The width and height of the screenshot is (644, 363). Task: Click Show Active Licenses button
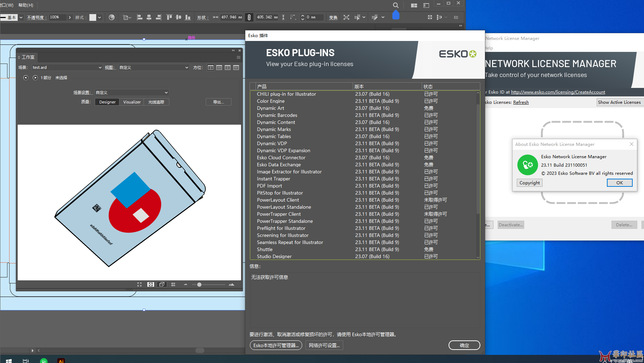click(619, 102)
